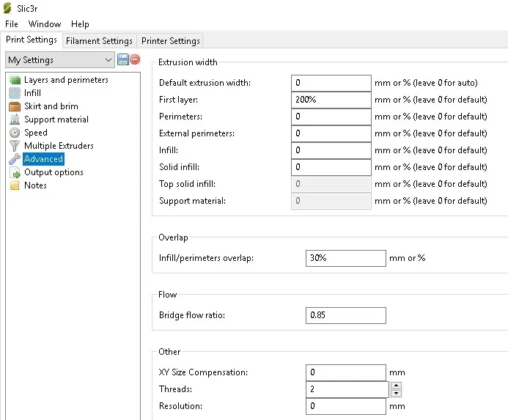
Task: Click Support material width field
Action: pyautogui.click(x=331, y=201)
